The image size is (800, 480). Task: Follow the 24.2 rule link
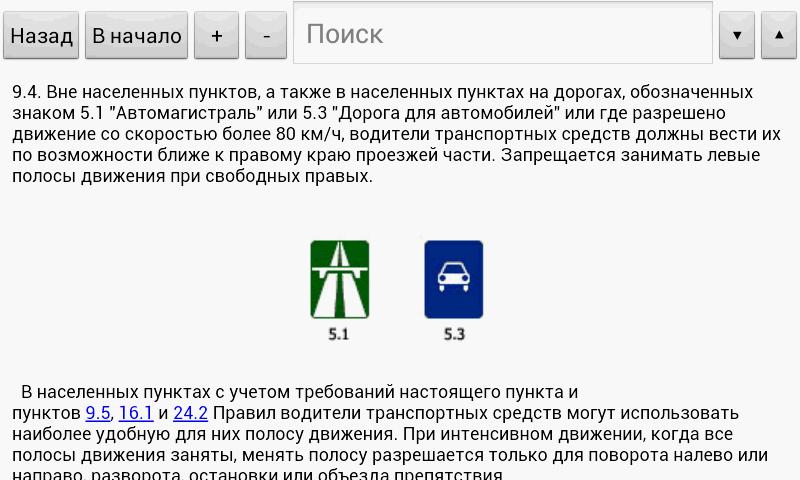[x=190, y=413]
